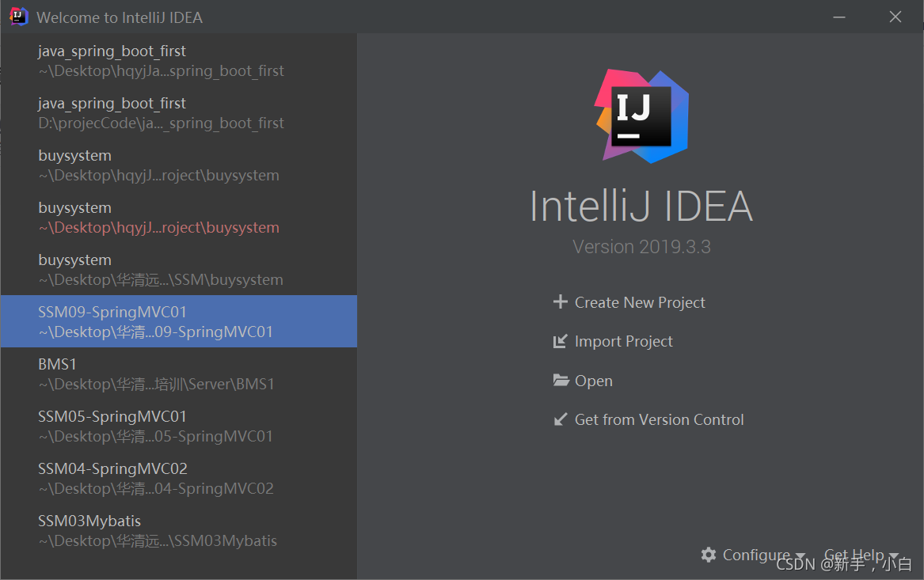Viewport: 924px width, 580px height.
Task: Choose Get from Version Control
Action: pos(659,420)
